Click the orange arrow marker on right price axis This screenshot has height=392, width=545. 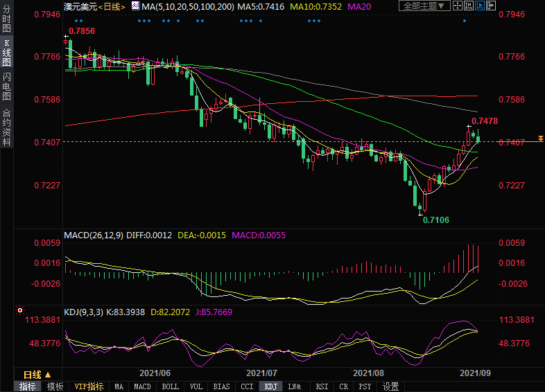tap(540, 139)
